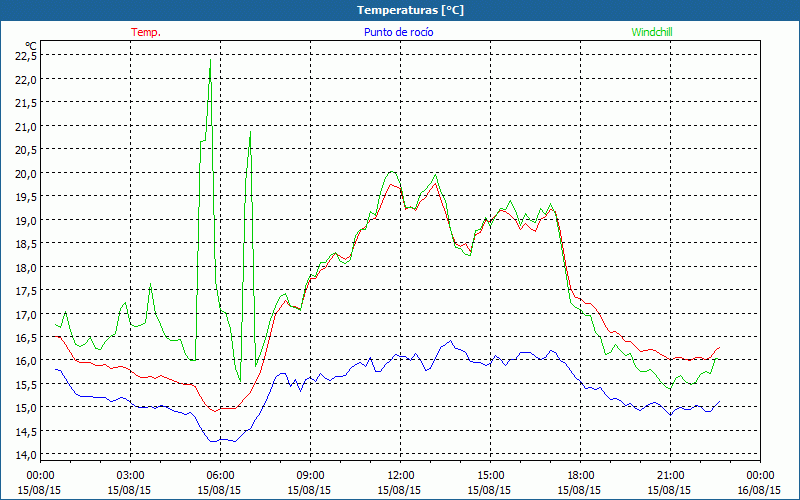Click the '19,0' y-axis value
This screenshot has width=800, height=500.
[26, 220]
